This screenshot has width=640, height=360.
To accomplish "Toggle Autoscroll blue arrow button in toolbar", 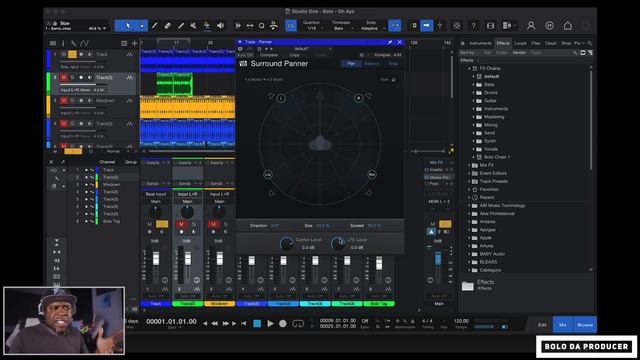I will tap(427, 26).
